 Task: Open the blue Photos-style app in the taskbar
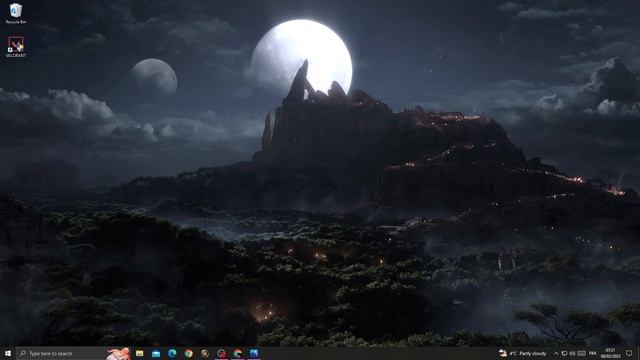click(254, 353)
